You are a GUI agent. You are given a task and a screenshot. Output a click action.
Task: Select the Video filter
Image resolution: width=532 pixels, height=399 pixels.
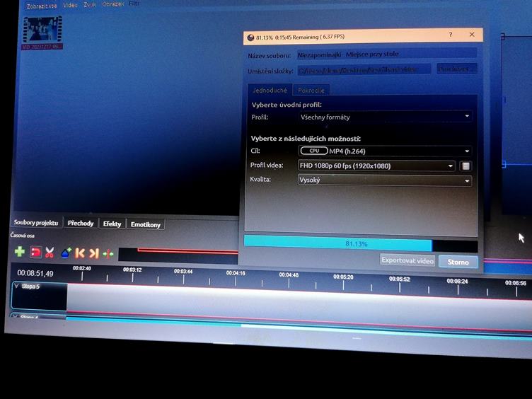[x=70, y=5]
